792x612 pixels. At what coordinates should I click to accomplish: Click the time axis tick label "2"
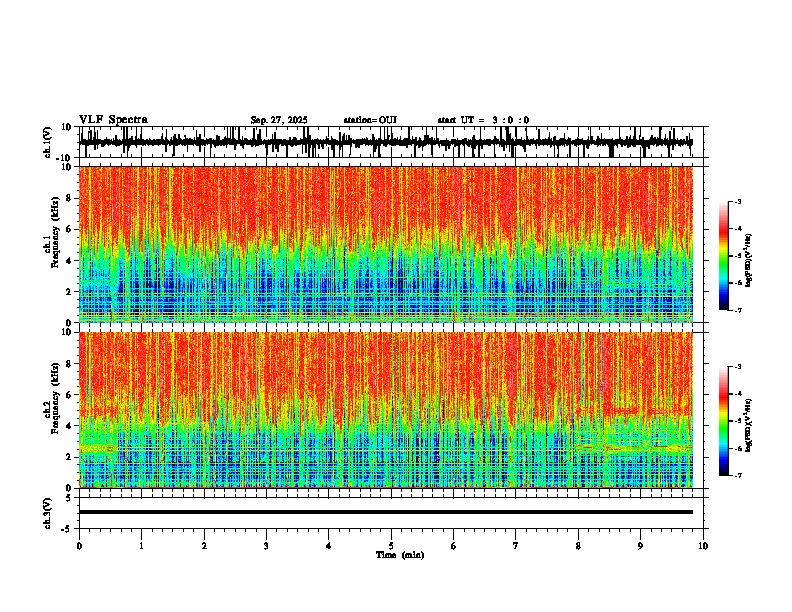[204, 546]
